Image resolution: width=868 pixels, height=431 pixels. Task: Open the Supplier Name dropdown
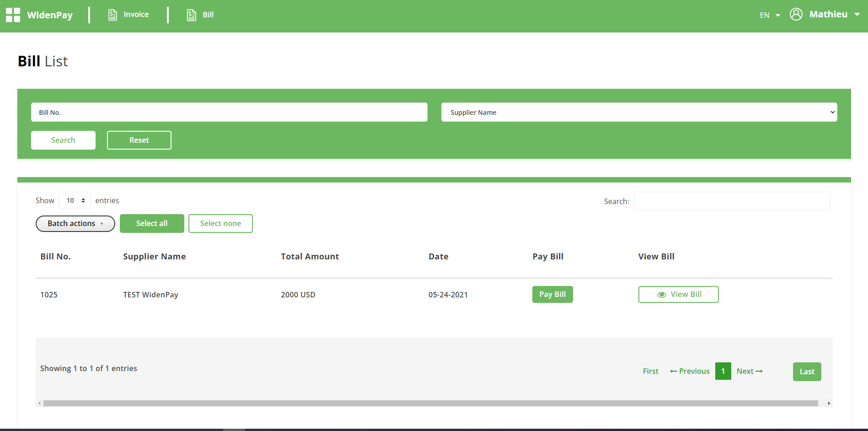(x=638, y=112)
